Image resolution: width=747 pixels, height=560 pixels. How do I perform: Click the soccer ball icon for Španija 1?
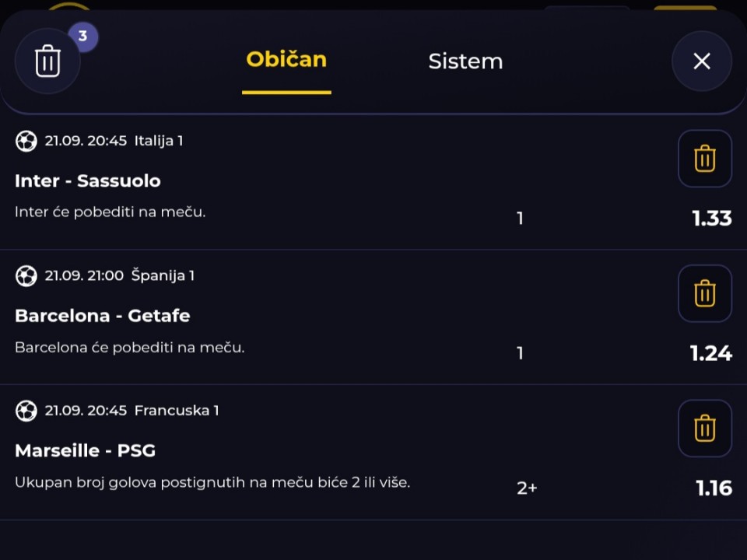pos(26,275)
